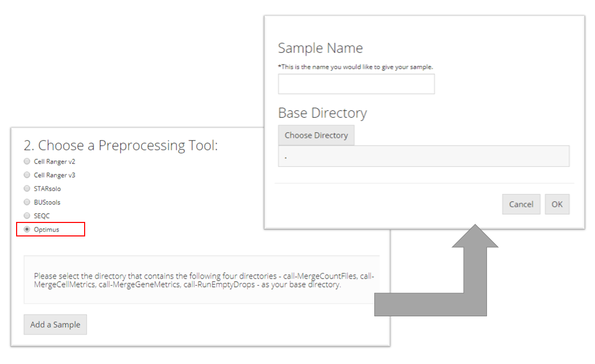Click the base directory instructions text box
The width and height of the screenshot is (595, 364).
202,280
